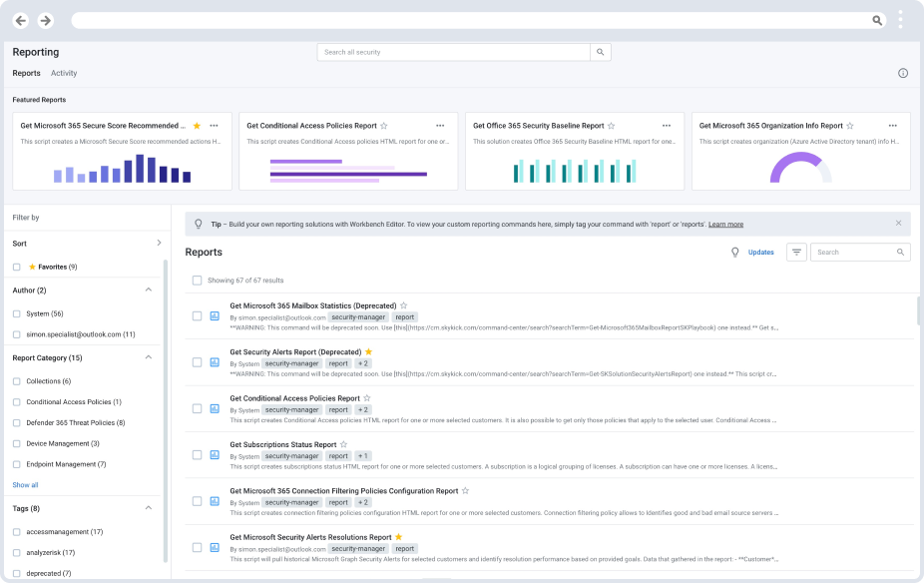924x583 pixels.
Task: Click the 'Search all security' input field
Action: click(x=454, y=52)
